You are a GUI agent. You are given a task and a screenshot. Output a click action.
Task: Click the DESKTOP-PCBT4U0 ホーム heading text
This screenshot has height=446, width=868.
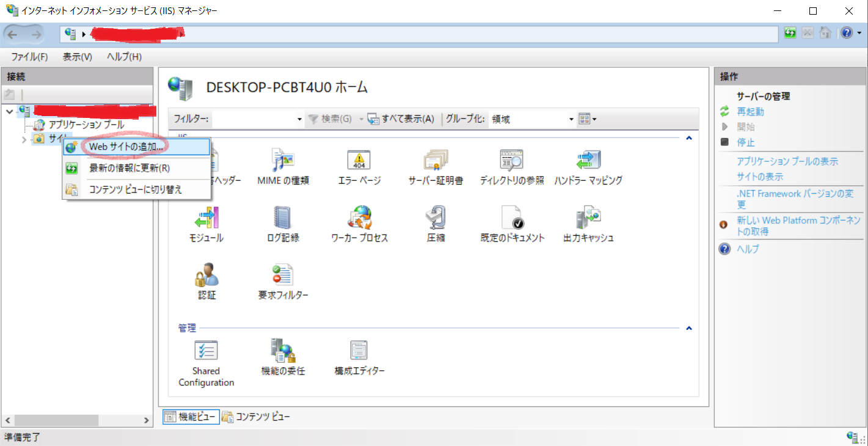point(287,87)
